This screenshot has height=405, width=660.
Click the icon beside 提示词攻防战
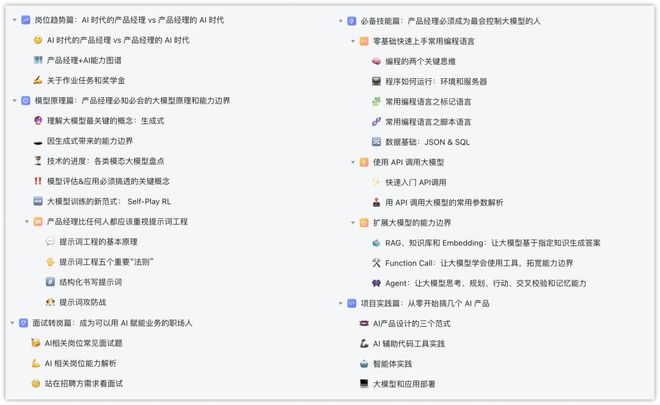(50, 302)
